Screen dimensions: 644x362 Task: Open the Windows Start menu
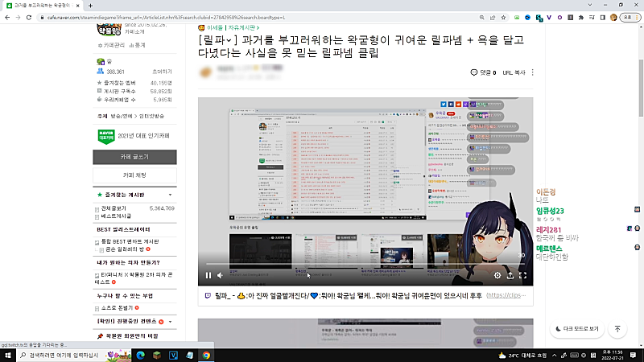(x=8, y=355)
